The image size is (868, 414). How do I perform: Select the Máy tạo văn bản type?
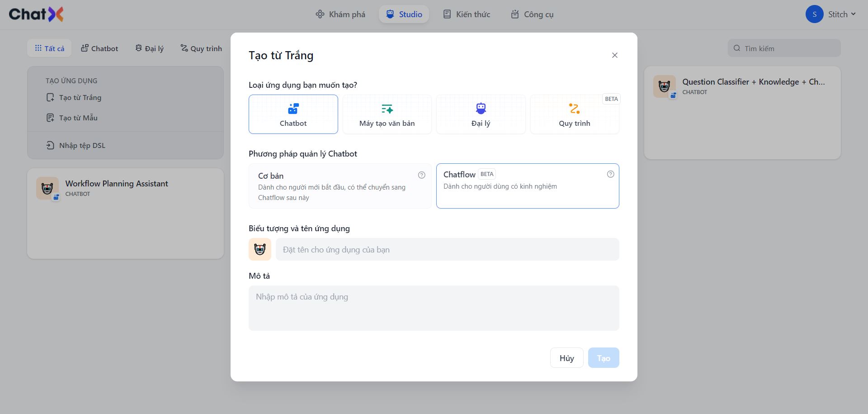(387, 114)
